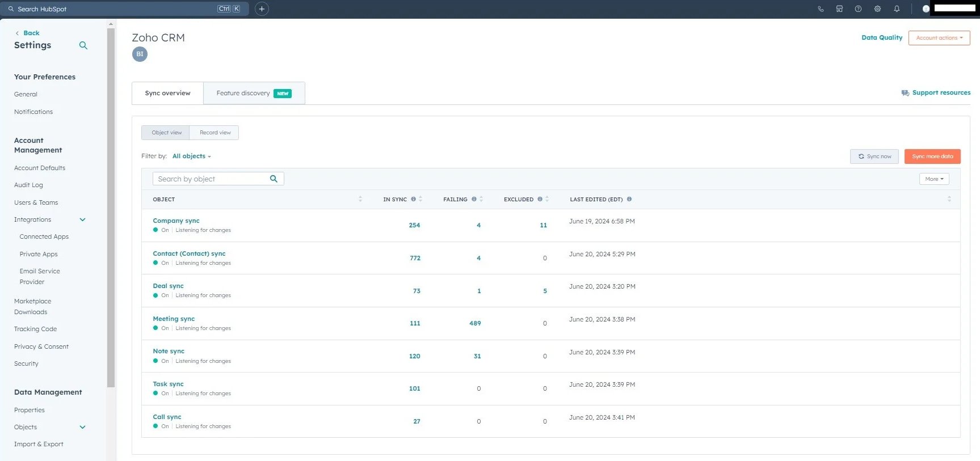Open General preferences in sidebar

[x=26, y=95]
